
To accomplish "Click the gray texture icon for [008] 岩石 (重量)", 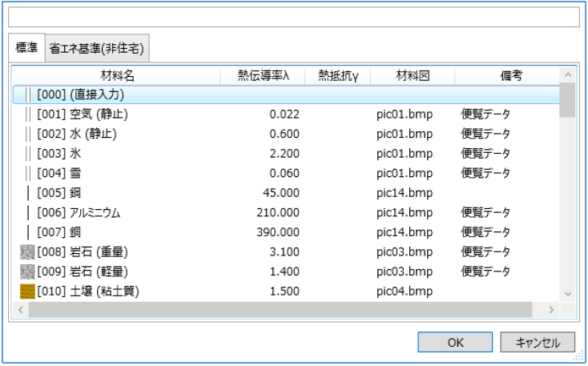I will coord(28,252).
